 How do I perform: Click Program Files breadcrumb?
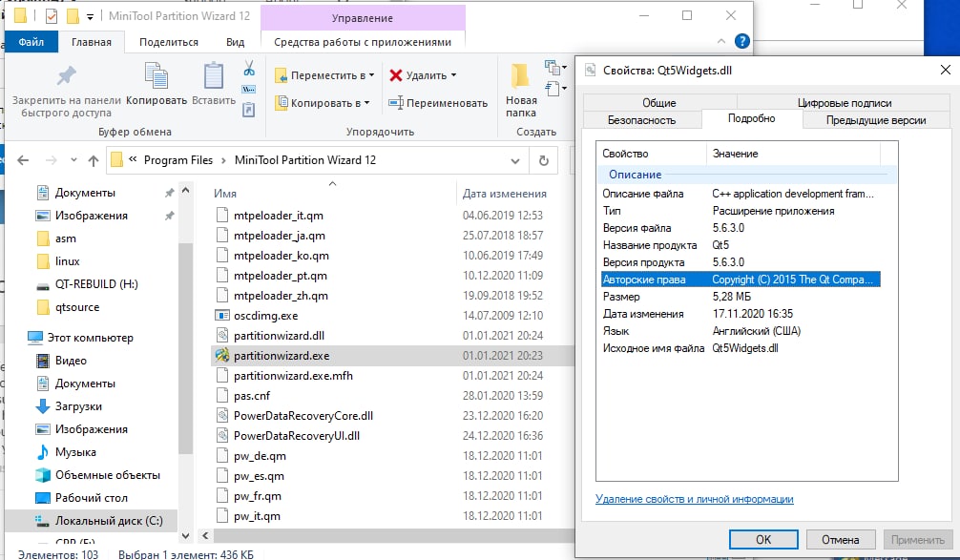tap(178, 160)
